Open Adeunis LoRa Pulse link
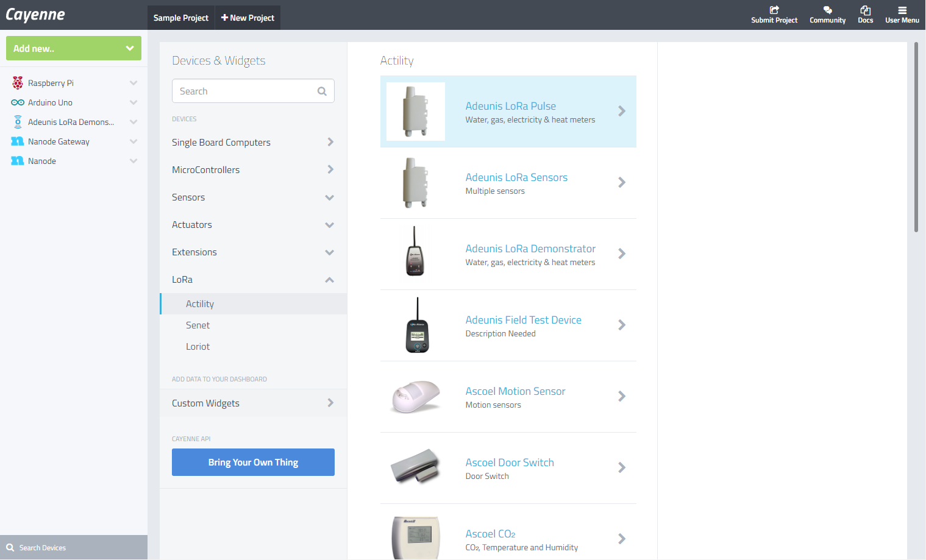Image resolution: width=926 pixels, height=560 pixels. pos(510,106)
